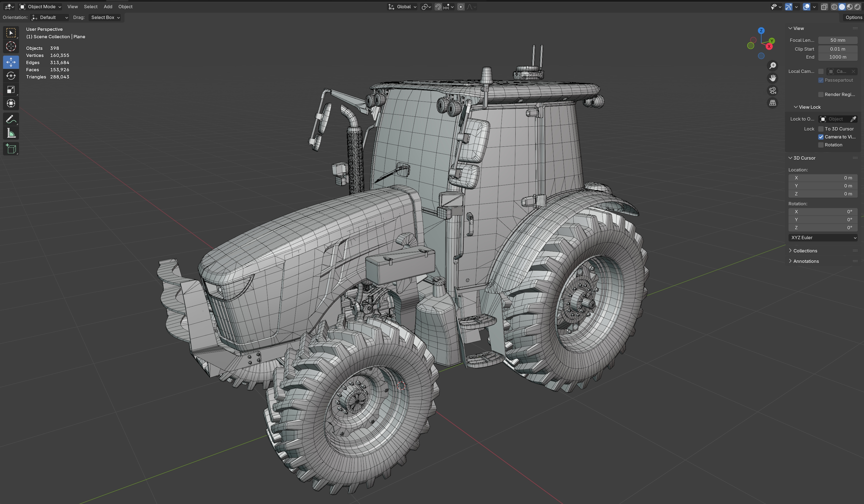This screenshot has width=864, height=504.
Task: Open the Add menu
Action: pos(108,7)
